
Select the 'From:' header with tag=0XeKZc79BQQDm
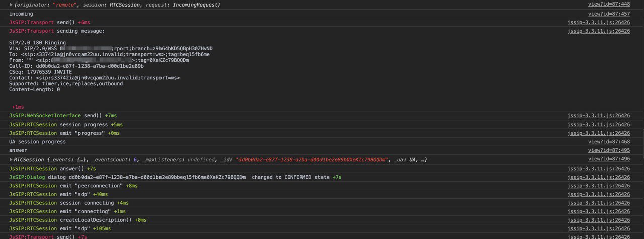(x=99, y=60)
